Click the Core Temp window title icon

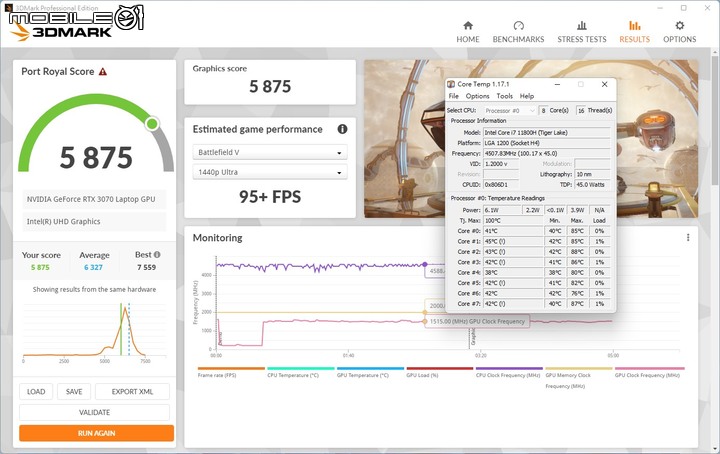pos(451,84)
